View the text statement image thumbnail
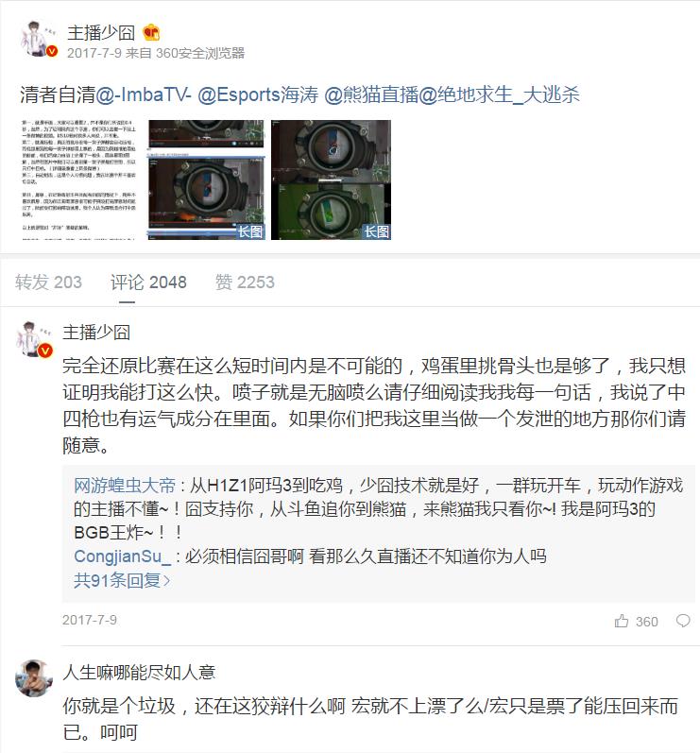Image resolution: width=700 pixels, height=753 pixels. 79,180
